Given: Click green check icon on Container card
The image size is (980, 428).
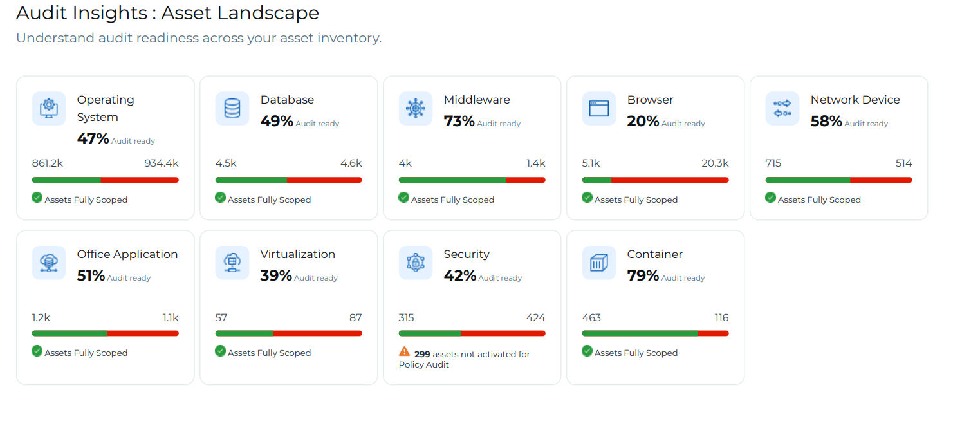Looking at the screenshot, I should coord(587,351).
